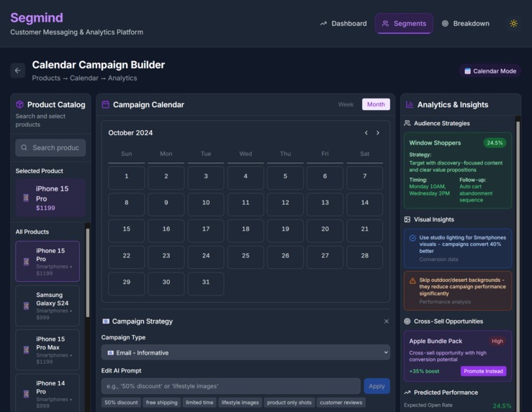
Task: Add the limited time suggestion chip
Action: pos(199,403)
